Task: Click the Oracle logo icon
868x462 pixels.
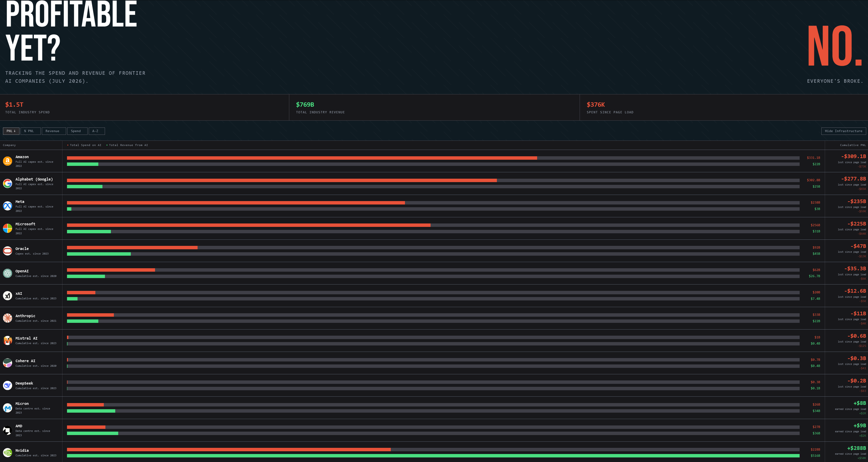Action: pyautogui.click(x=7, y=251)
